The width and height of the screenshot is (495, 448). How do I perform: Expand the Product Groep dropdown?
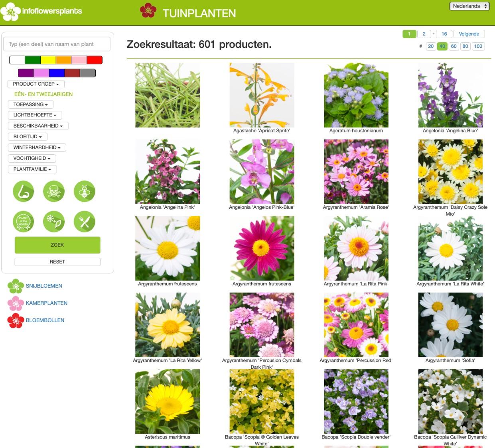[x=36, y=84]
